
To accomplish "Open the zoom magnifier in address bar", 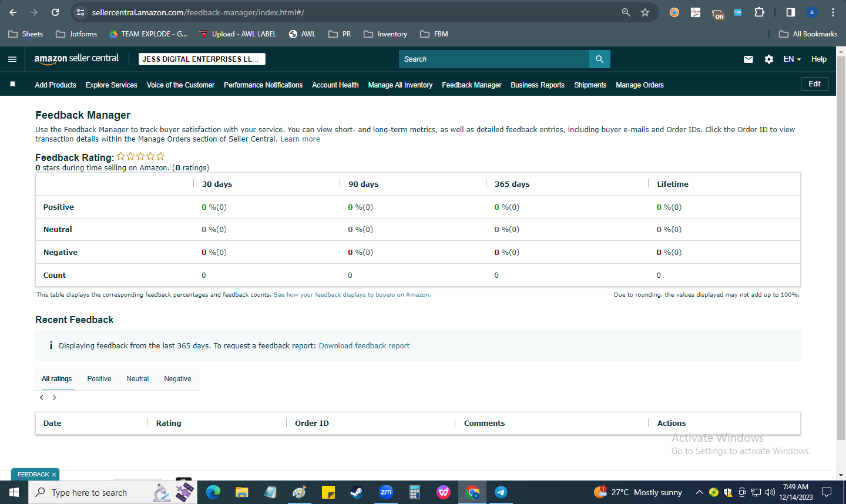I will click(626, 12).
